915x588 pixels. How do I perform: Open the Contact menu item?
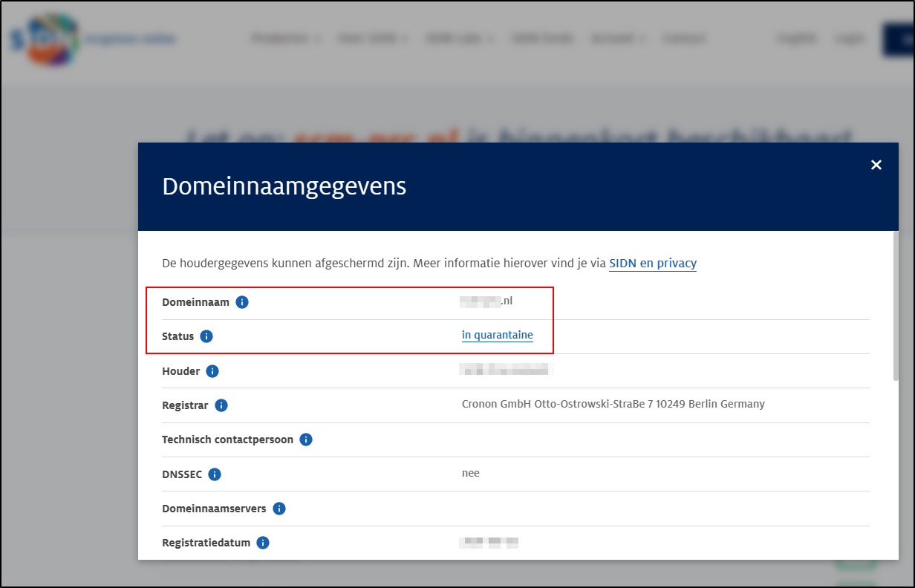[684, 39]
